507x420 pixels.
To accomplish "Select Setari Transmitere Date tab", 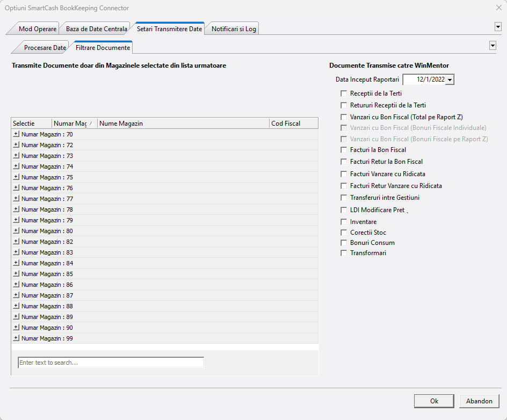I will (x=169, y=29).
